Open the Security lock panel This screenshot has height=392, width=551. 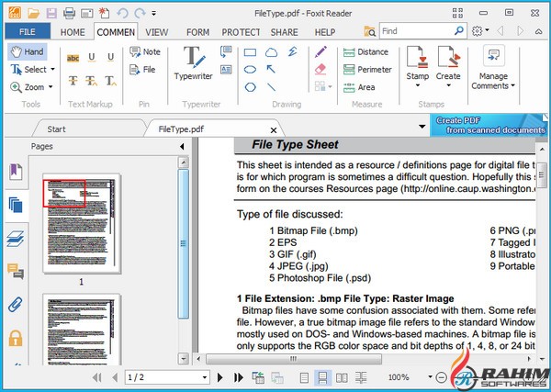pyautogui.click(x=16, y=337)
